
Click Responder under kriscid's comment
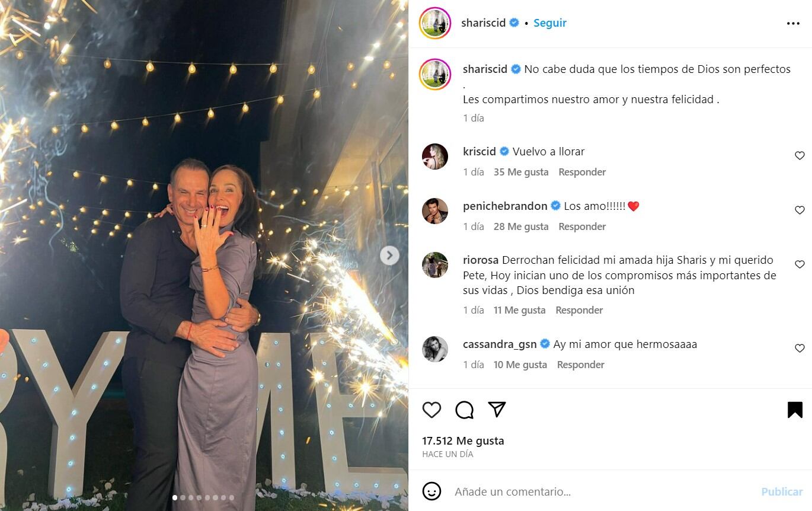[582, 172]
